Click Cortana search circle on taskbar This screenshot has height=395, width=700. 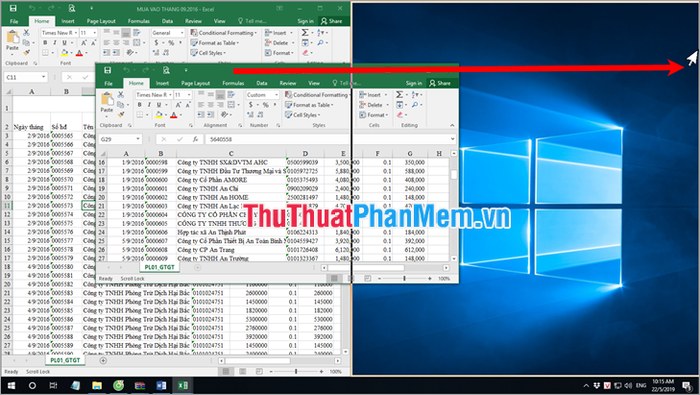pos(32,386)
